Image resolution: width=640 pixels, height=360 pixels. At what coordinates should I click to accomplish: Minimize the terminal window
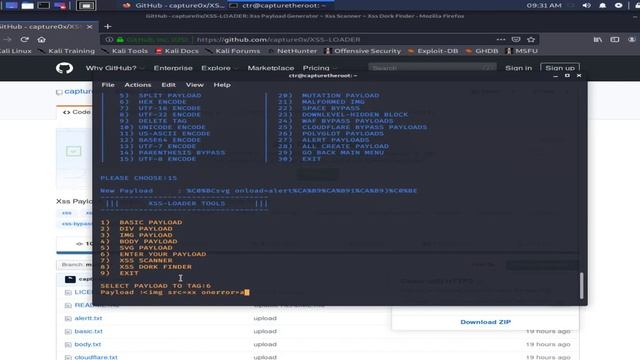coord(556,76)
